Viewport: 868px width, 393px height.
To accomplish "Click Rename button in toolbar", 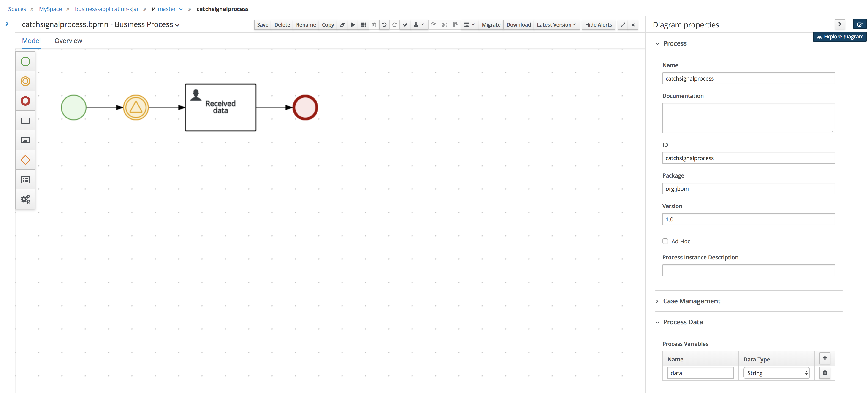I will coord(306,24).
